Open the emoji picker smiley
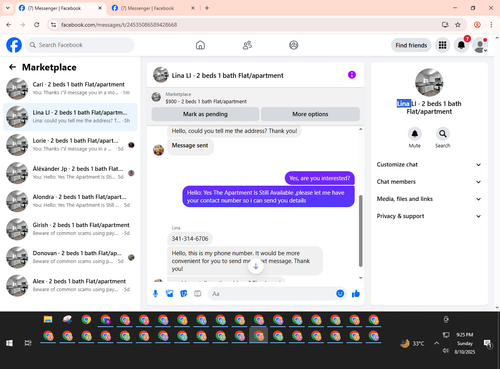The height and width of the screenshot is (369, 500). click(x=340, y=293)
